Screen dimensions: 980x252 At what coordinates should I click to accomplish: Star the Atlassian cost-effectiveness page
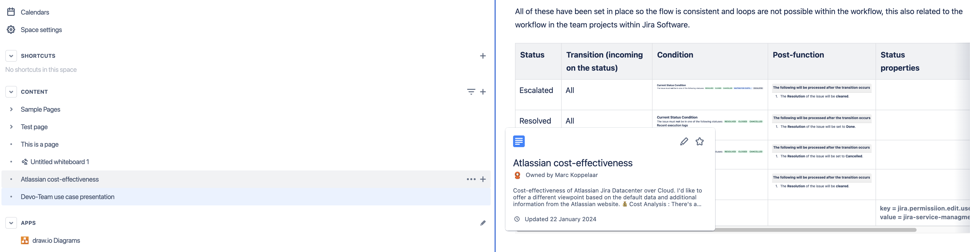[x=700, y=141]
